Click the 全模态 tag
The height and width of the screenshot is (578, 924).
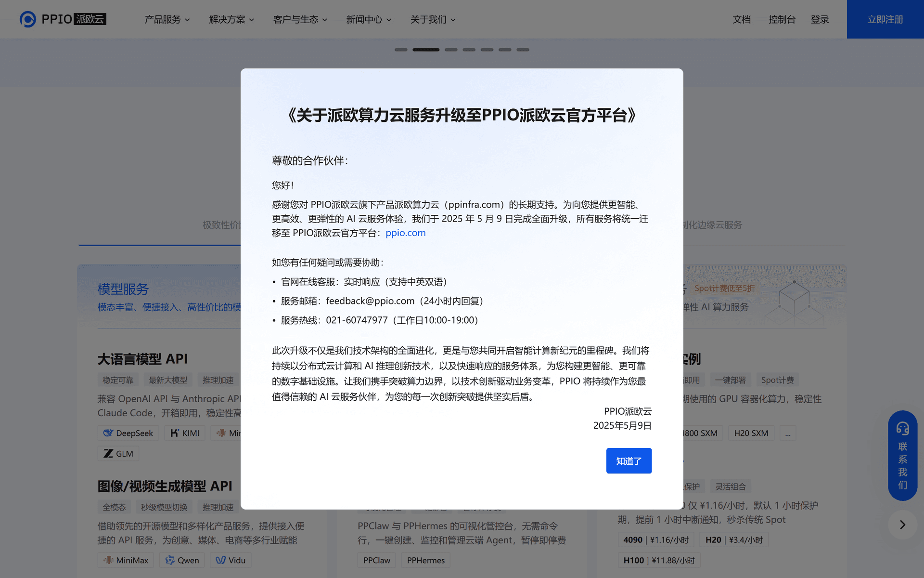click(x=114, y=507)
